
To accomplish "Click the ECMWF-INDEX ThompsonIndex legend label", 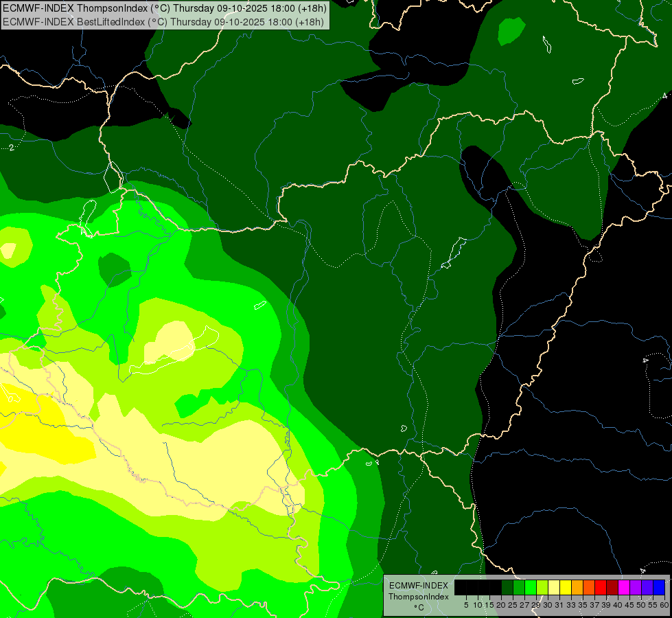I will pyautogui.click(x=418, y=591).
